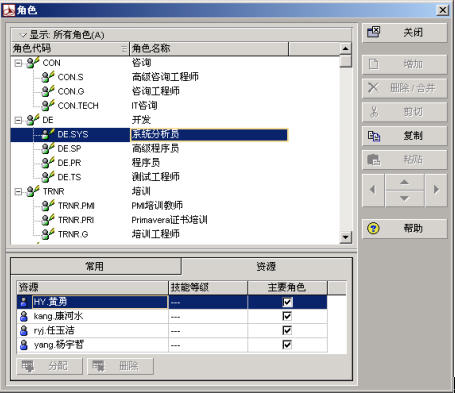Move role up with up arrow
The width and height of the screenshot is (455, 393).
[404, 182]
